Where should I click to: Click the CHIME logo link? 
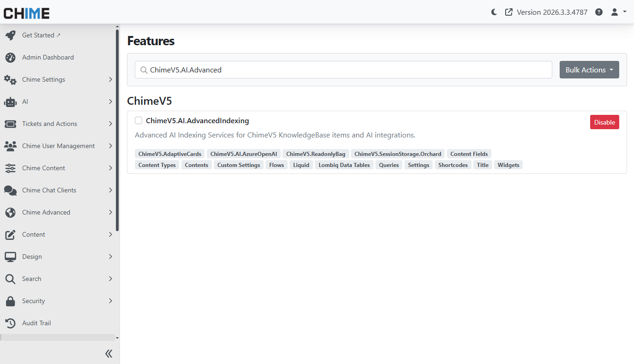(x=27, y=13)
